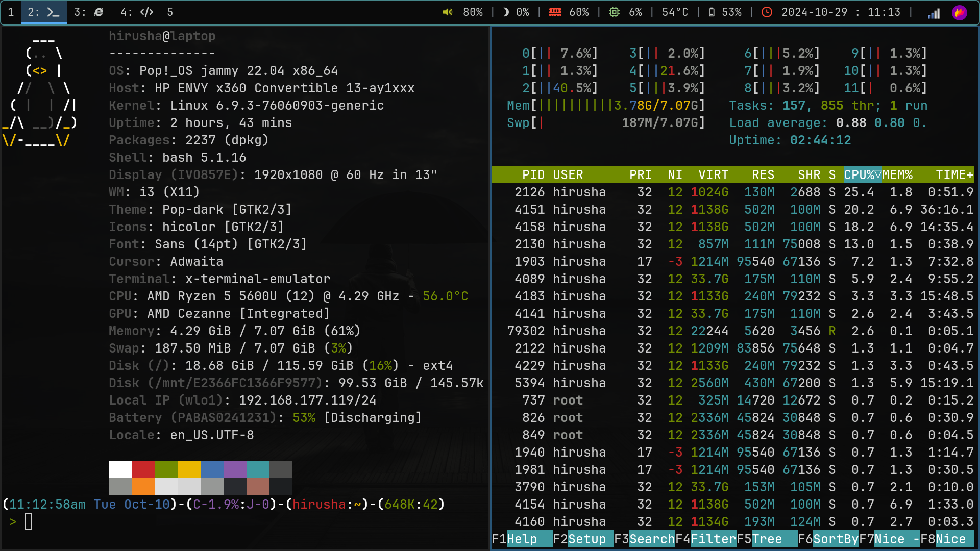Sort by RES column header
The width and height of the screenshot is (980, 551).
coord(763,175)
